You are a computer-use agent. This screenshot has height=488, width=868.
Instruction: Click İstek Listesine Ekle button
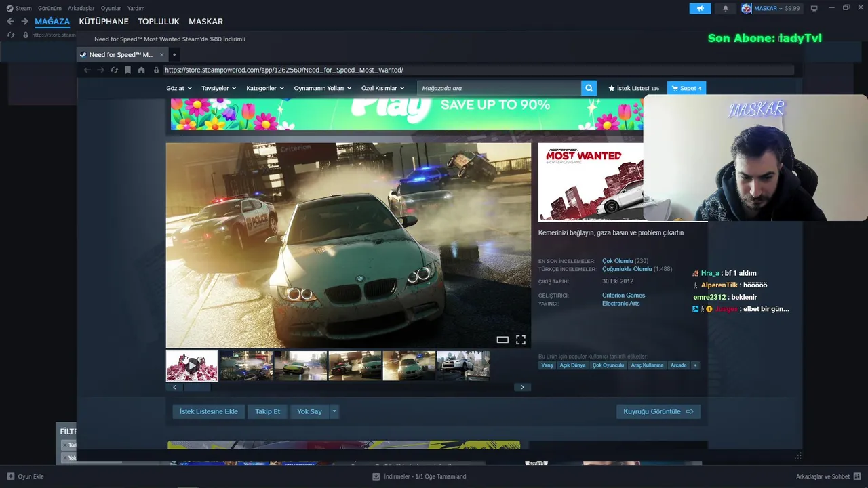tap(208, 411)
